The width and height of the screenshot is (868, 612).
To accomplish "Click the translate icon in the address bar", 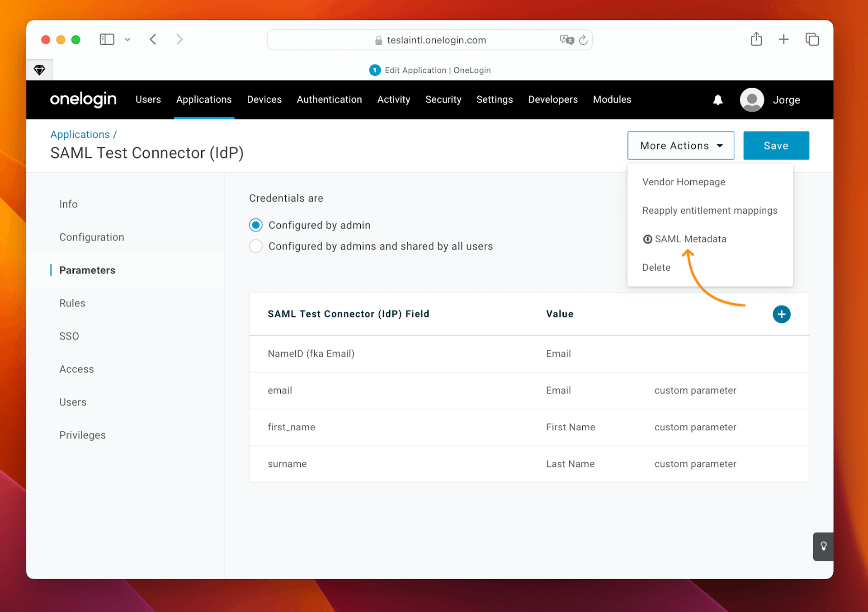I will click(566, 40).
